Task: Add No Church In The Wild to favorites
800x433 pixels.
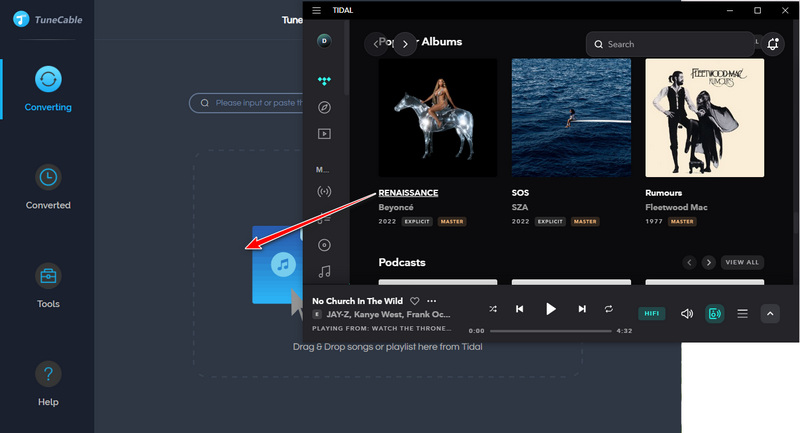Action: [x=415, y=301]
